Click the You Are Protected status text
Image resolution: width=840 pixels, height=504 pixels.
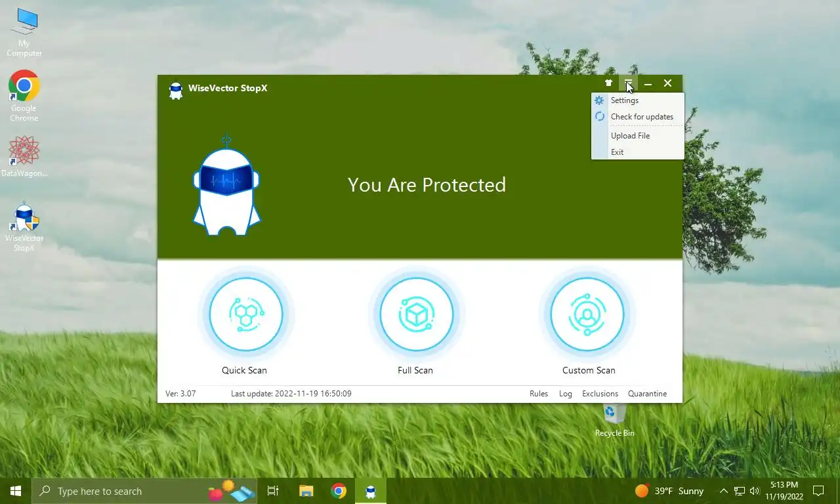[x=427, y=185]
